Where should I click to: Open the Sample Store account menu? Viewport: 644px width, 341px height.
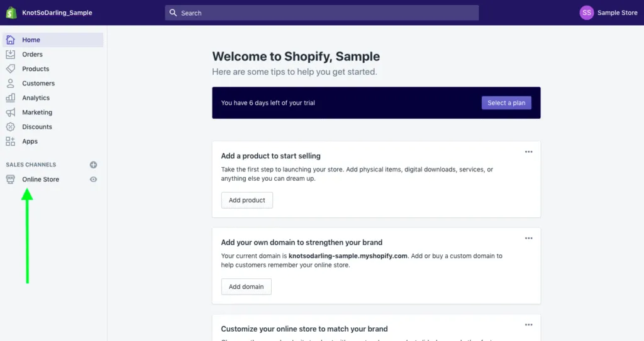click(608, 13)
